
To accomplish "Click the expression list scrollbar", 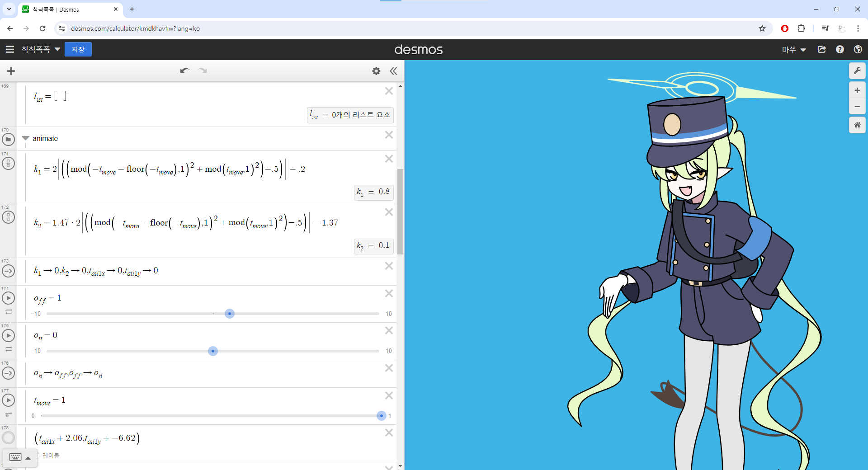I will (400, 211).
